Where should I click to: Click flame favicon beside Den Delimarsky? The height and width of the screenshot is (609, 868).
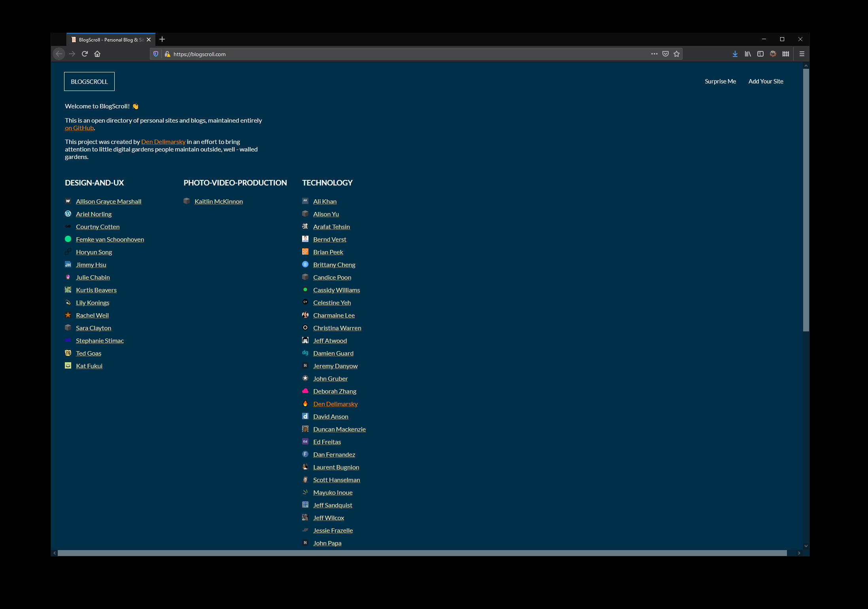pyautogui.click(x=305, y=404)
